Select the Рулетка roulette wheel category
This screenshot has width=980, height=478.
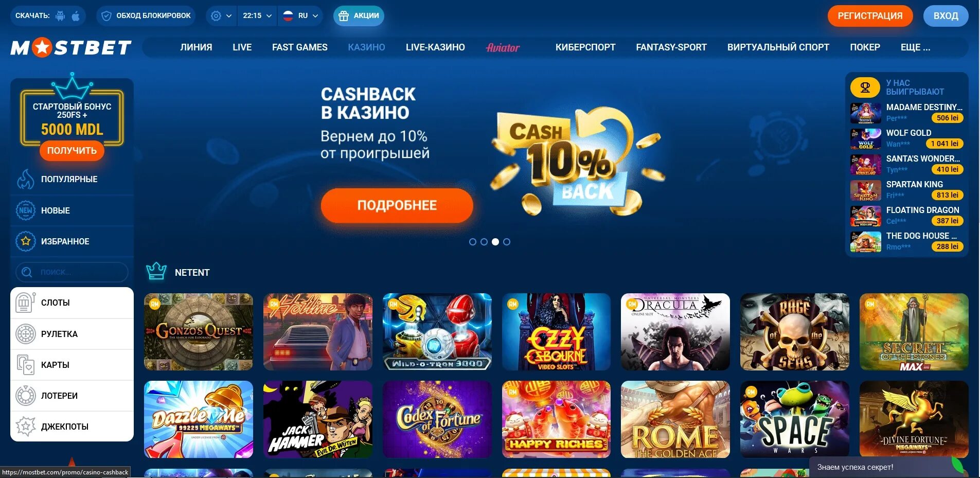[72, 334]
